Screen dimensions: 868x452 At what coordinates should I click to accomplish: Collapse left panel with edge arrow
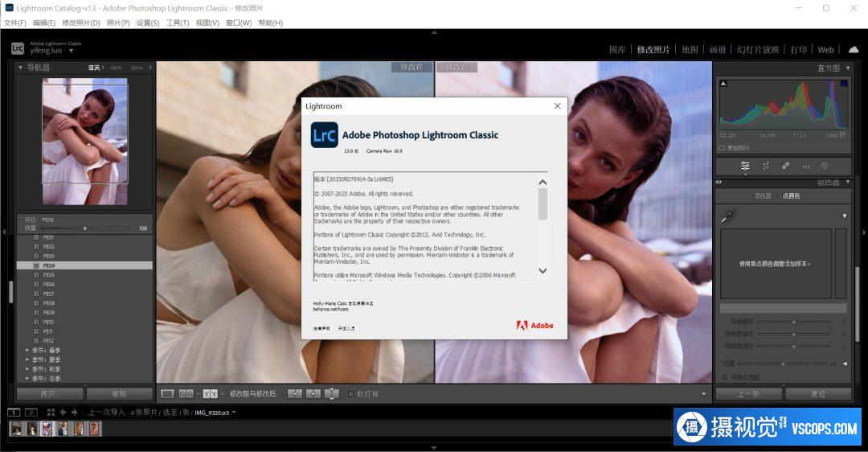[x=4, y=232]
